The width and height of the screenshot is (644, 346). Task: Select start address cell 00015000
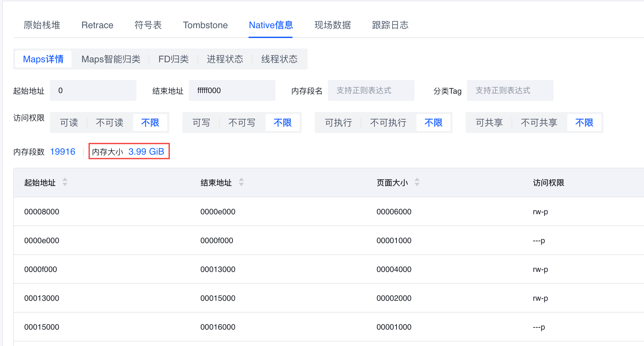click(x=42, y=327)
